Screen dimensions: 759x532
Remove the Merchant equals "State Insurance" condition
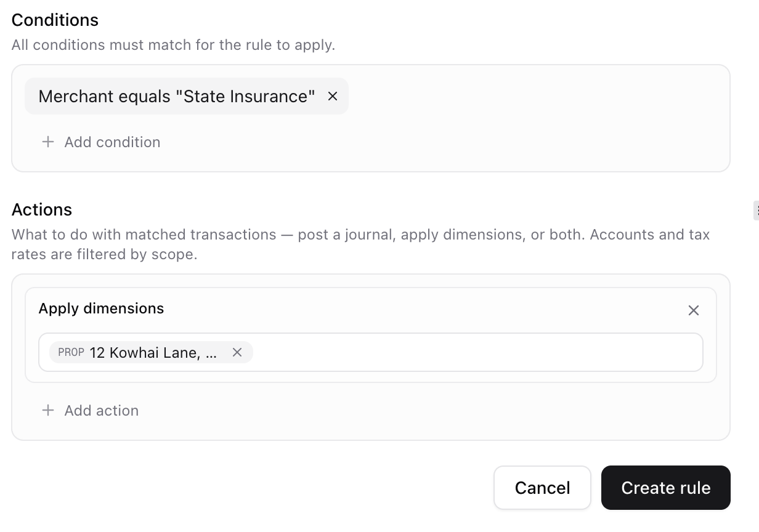(333, 96)
